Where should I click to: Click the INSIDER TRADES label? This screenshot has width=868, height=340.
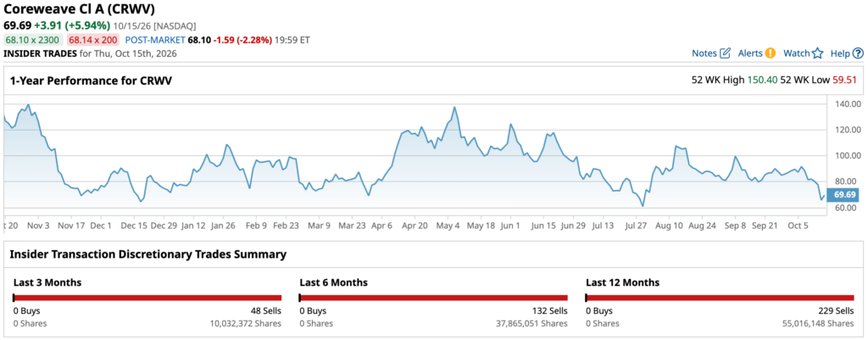click(x=40, y=53)
